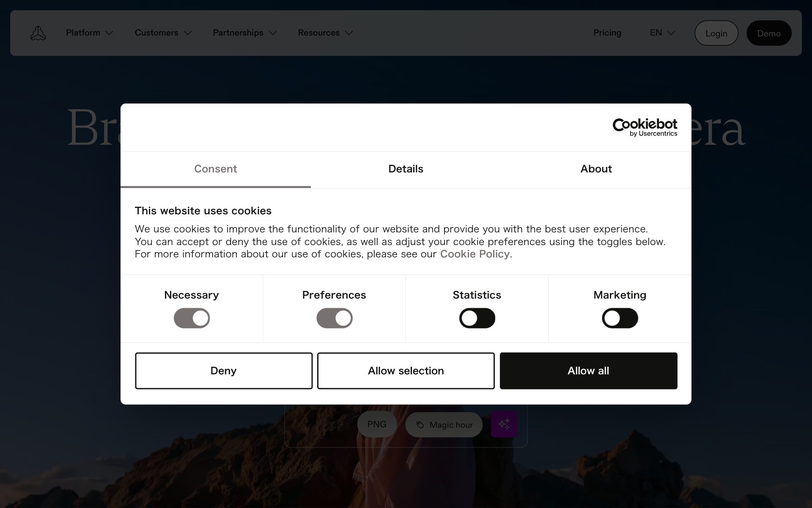Click the Cookiebot by Usercentrics logo
This screenshot has height=508, width=812.
645,127
